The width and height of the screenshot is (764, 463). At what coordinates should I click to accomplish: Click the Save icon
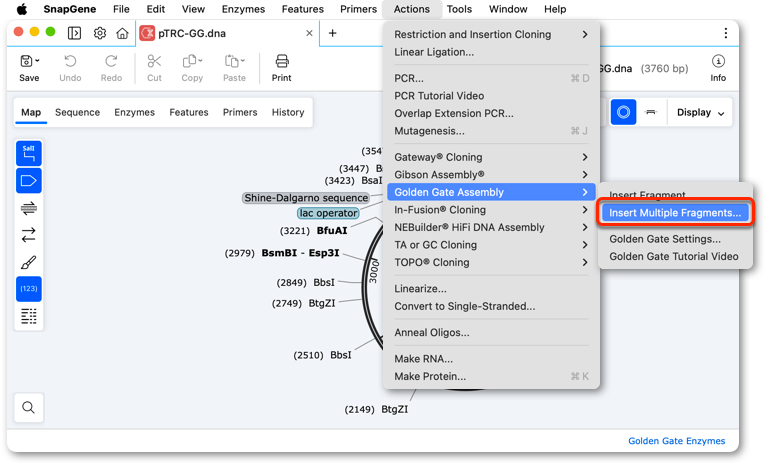(x=26, y=61)
